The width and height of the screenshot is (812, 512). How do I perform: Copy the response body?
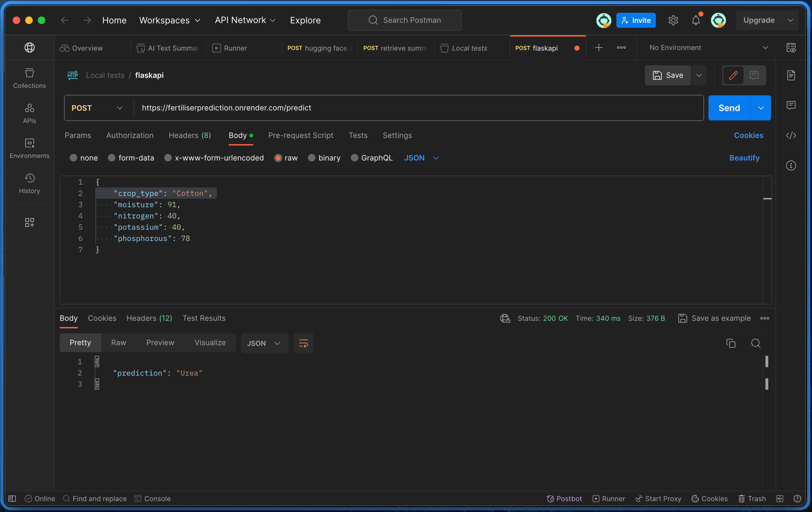(731, 343)
